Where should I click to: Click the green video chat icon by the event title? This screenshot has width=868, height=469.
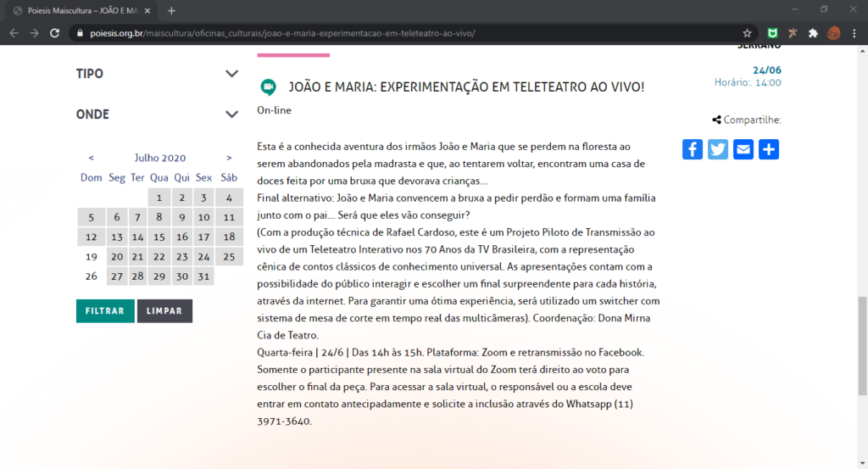click(x=269, y=87)
